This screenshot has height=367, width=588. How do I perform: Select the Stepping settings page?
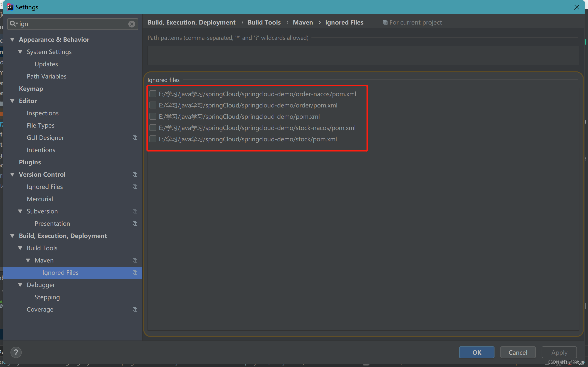tap(47, 297)
